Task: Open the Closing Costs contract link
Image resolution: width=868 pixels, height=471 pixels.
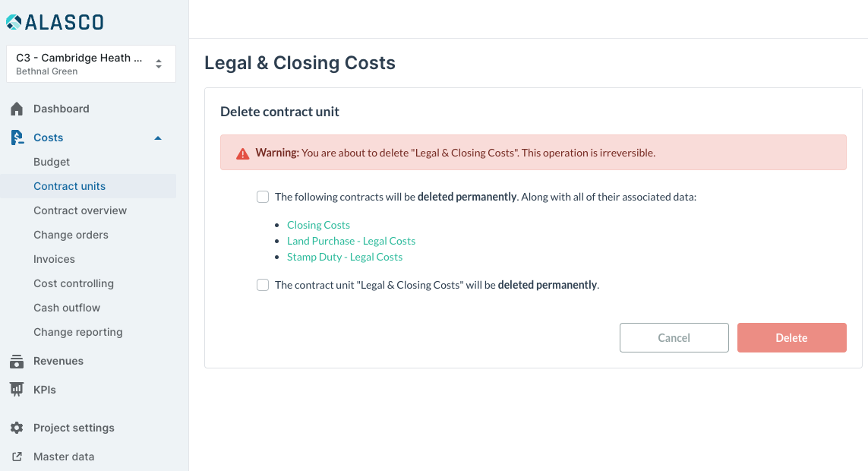Action: tap(318, 225)
